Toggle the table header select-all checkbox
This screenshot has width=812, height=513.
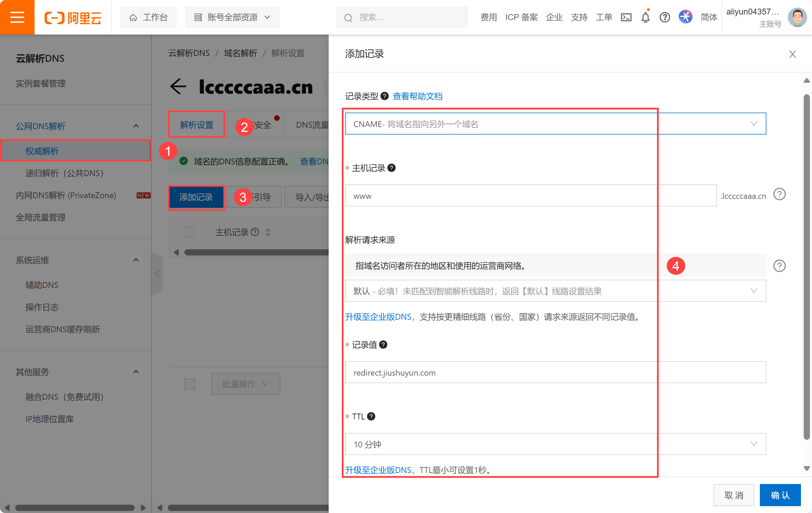(189, 232)
